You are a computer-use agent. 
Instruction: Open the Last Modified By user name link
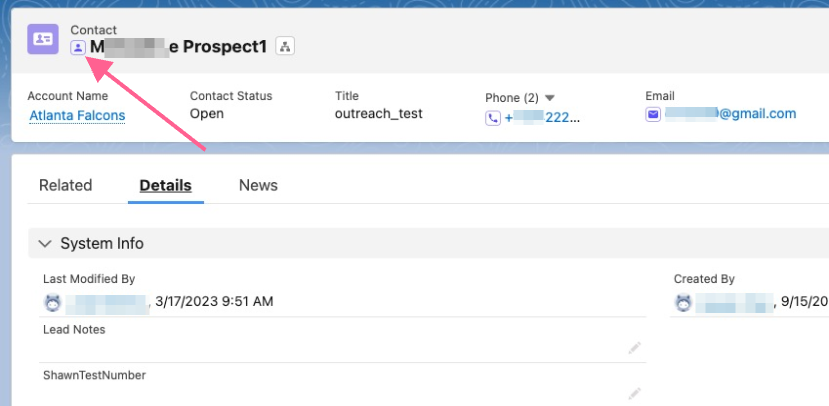108,303
